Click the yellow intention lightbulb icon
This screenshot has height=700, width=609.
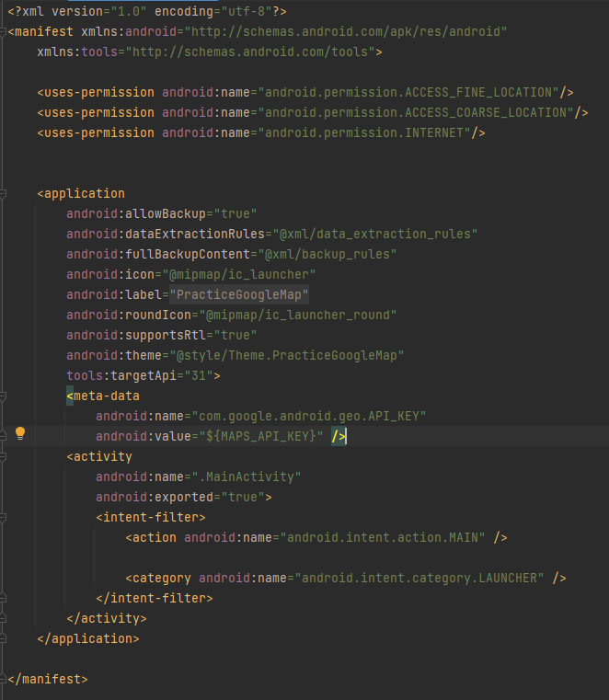point(20,433)
